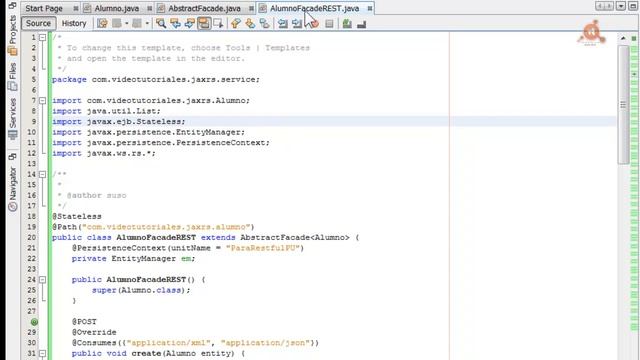This screenshot has height=360, width=640.
Task: Jump to Next Bookmark icon
Action: pos(250,23)
